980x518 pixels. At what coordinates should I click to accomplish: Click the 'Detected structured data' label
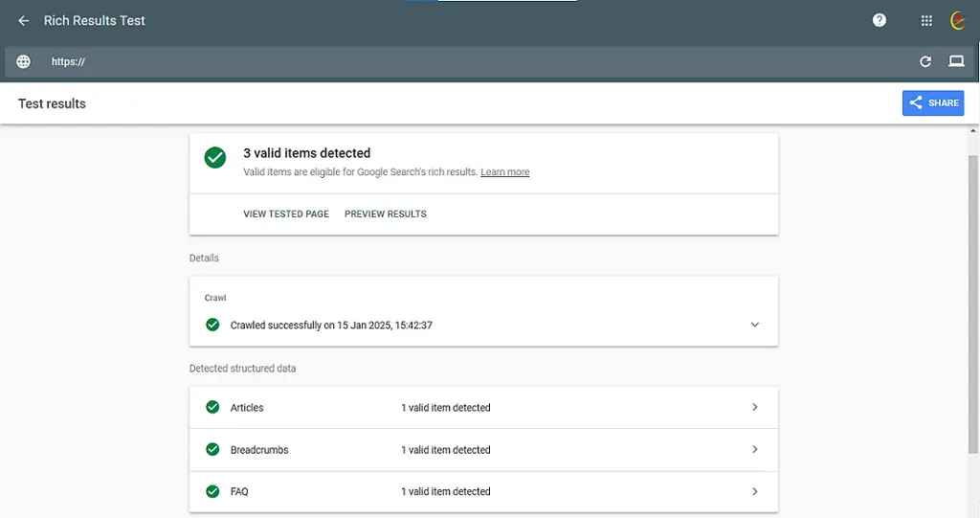(x=242, y=369)
